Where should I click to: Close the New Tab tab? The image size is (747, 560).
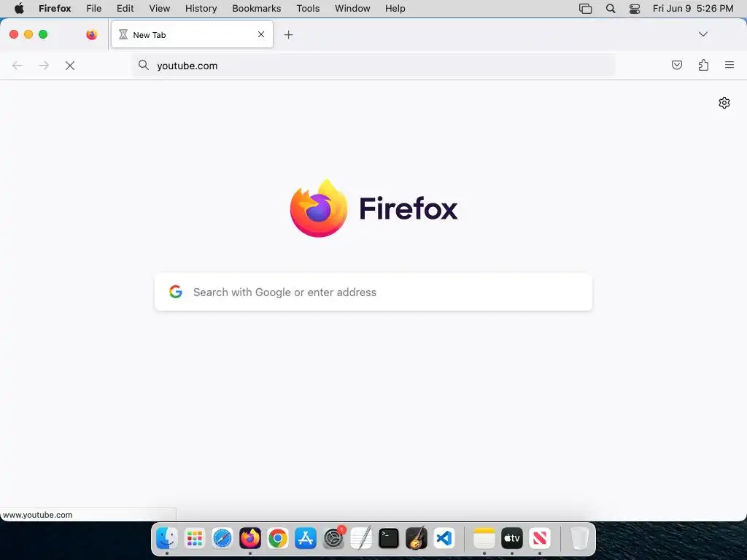[261, 34]
